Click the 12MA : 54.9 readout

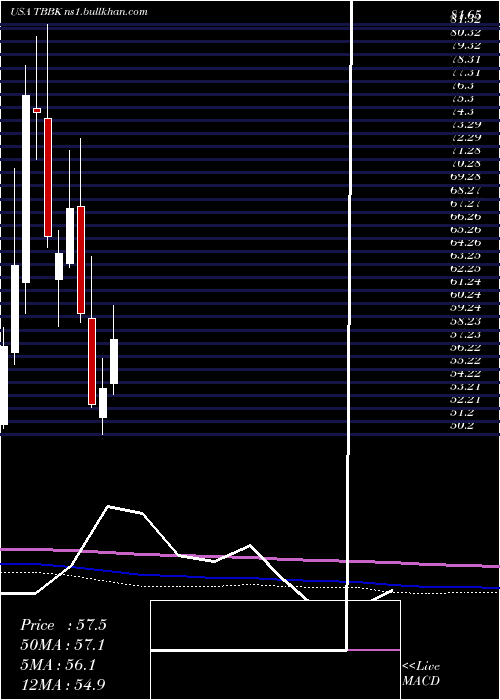63,684
